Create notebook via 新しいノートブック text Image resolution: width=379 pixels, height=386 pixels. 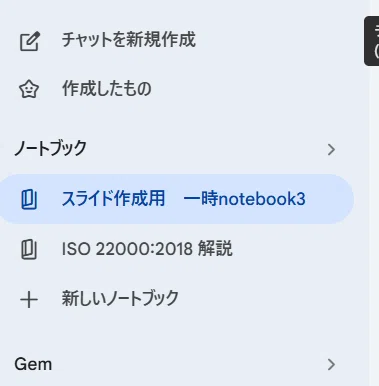(x=120, y=298)
